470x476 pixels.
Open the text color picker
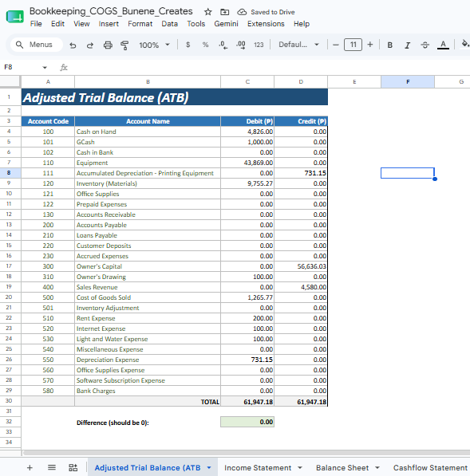pos(443,45)
